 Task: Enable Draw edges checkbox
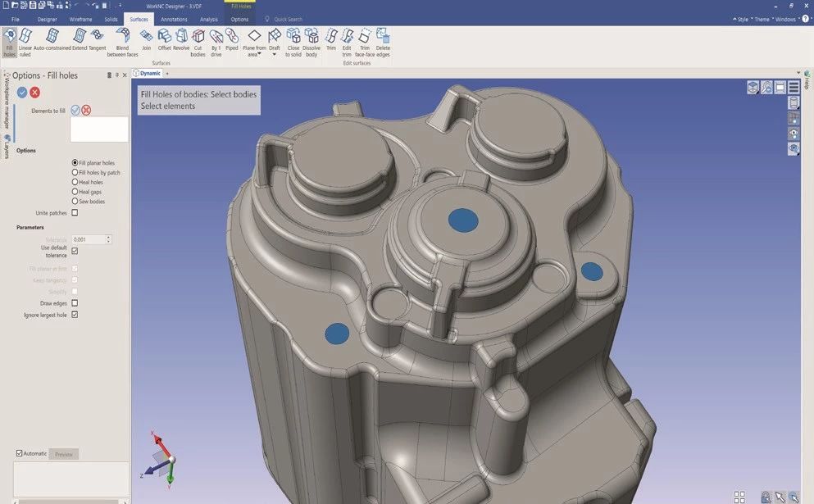[75, 303]
